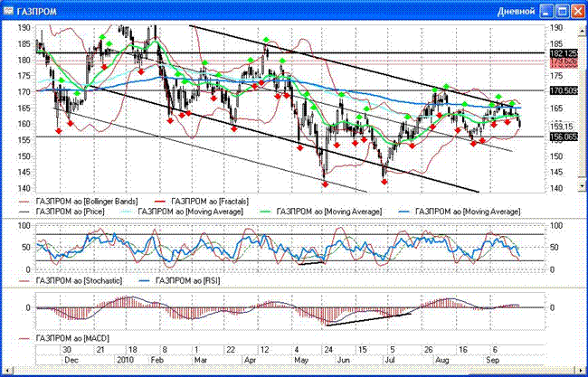Click the date 8 above Feb
This screenshot has width=588, height=377.
[165, 350]
